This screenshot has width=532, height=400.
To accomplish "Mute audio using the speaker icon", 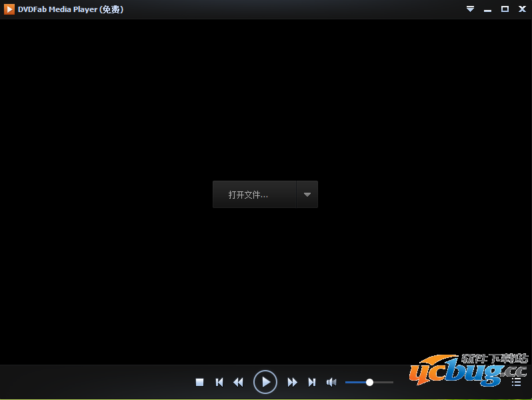I will click(x=331, y=382).
